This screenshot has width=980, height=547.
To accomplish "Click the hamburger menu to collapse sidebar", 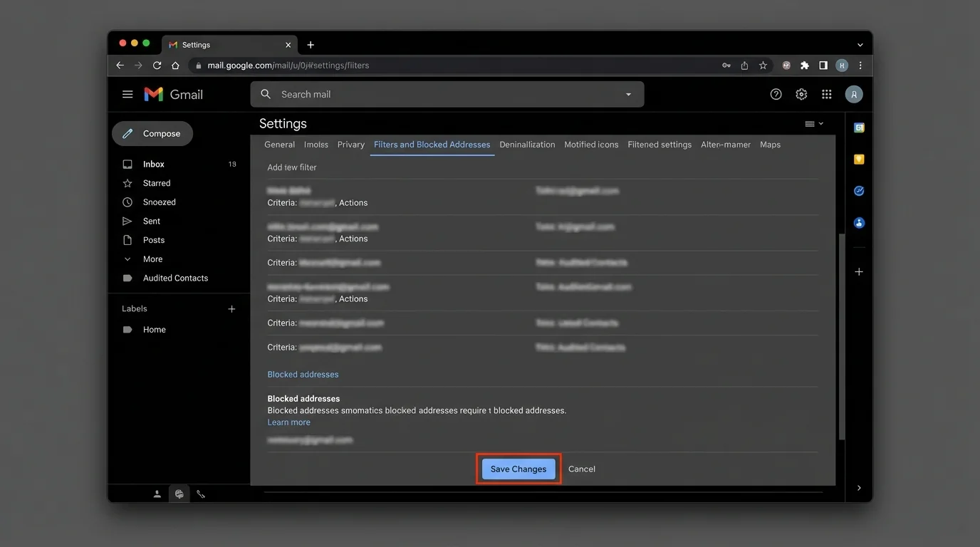I will coord(127,93).
